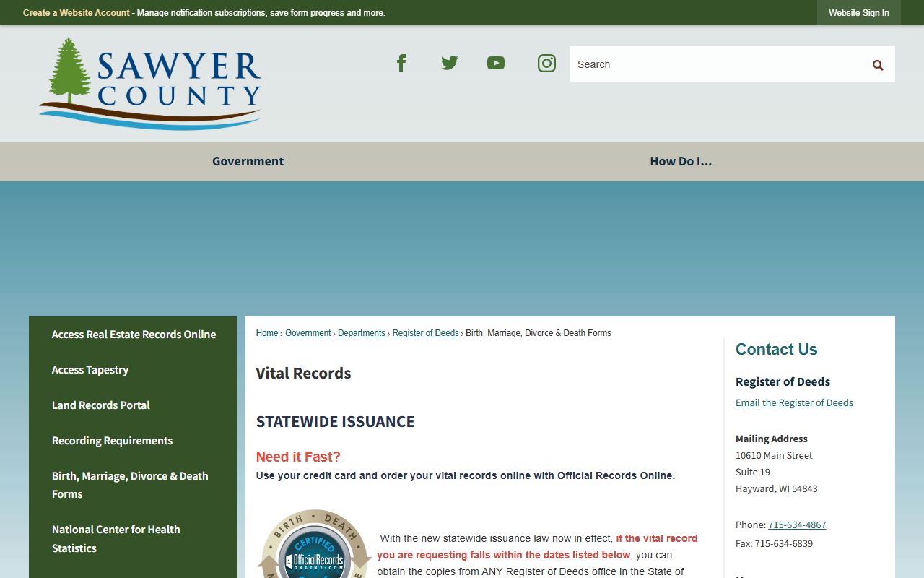Click the Contact Us heading
Viewport: 924px width, 578px height.
(x=777, y=349)
